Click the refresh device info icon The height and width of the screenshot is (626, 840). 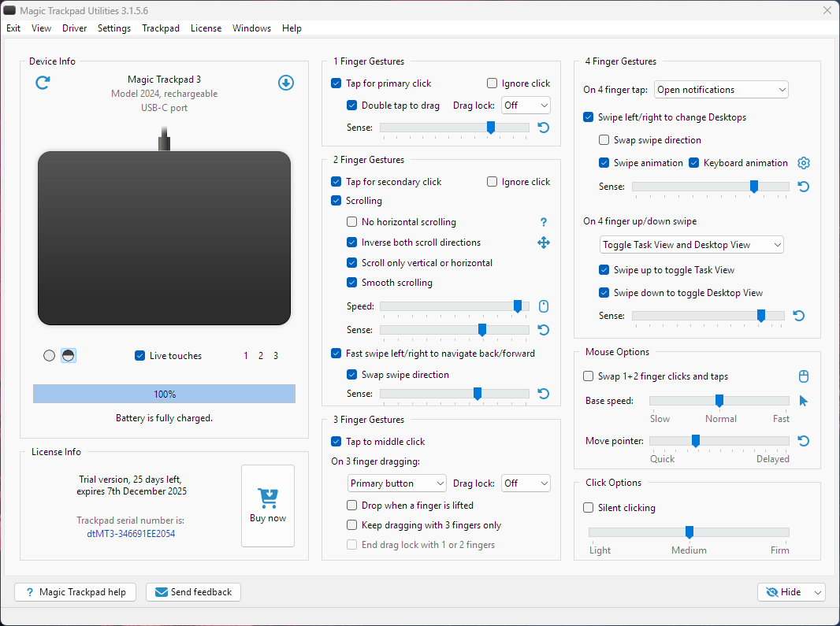tap(43, 83)
